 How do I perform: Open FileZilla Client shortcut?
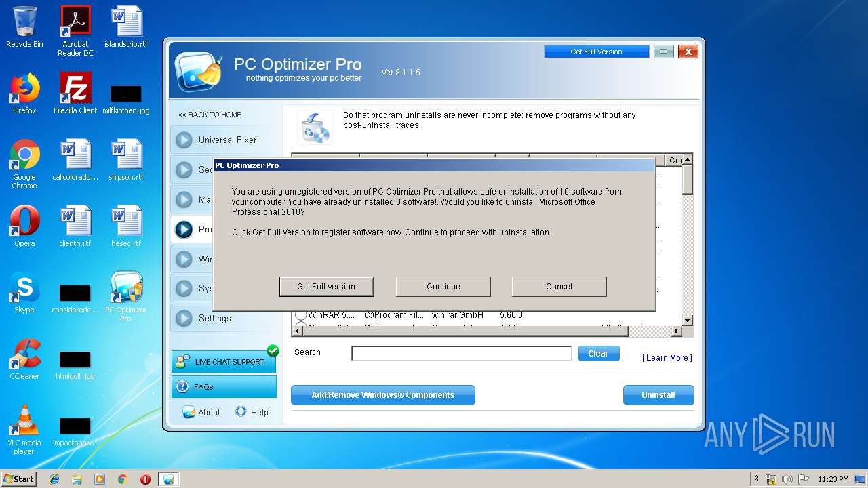[75, 94]
